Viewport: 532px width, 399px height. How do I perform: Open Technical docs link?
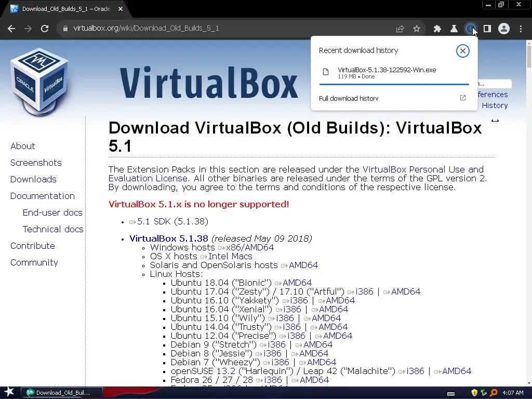pyautogui.click(x=53, y=229)
